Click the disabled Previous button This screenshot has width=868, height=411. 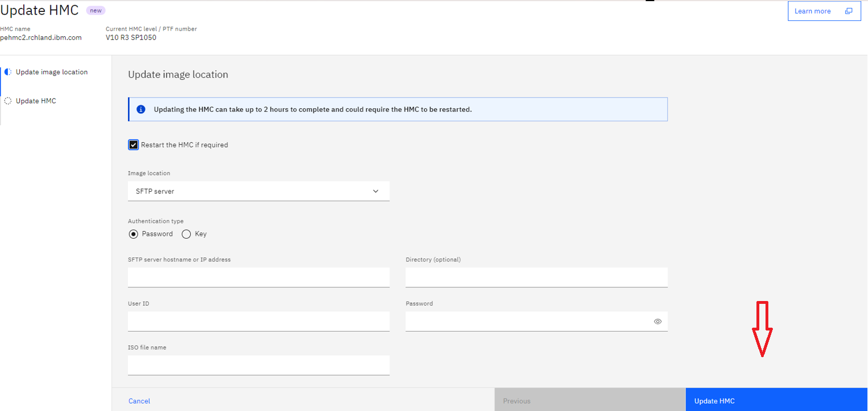pos(590,401)
